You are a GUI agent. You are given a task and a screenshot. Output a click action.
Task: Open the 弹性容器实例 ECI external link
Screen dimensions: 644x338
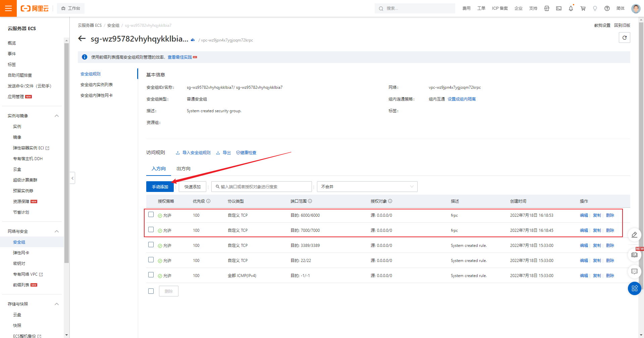47,148
